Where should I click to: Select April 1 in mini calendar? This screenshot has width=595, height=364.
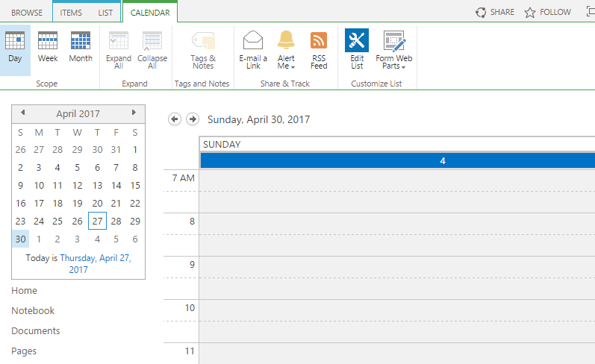click(134, 150)
